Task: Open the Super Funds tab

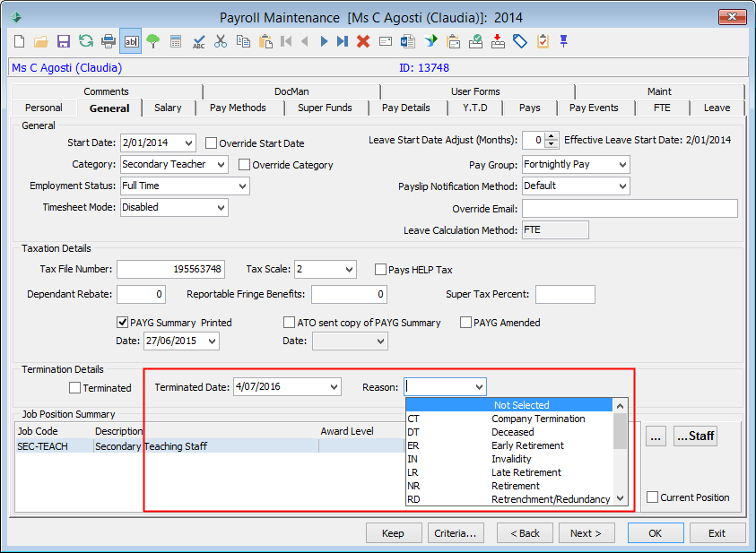Action: pyautogui.click(x=325, y=108)
